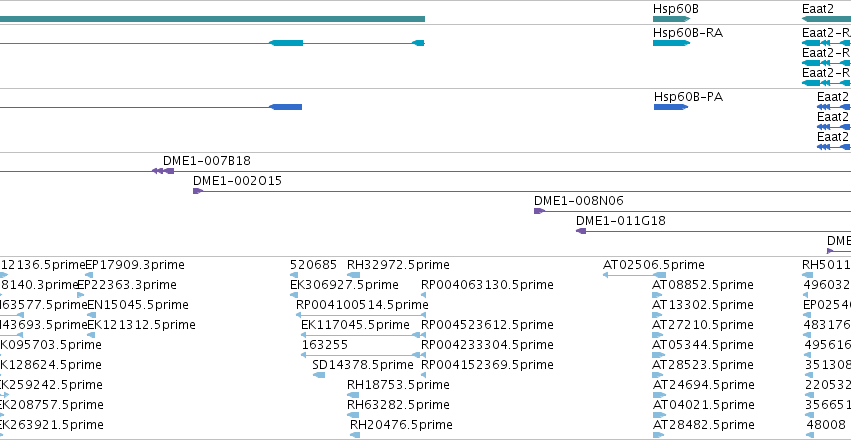The image size is (851, 440).
Task: Select the Hsp60B-RA transcript glyph
Action: tap(671, 43)
